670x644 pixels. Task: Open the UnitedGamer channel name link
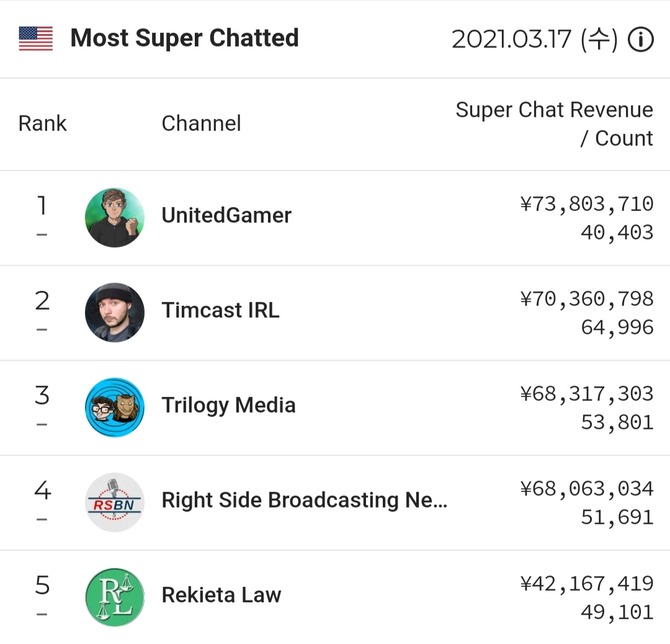click(226, 215)
